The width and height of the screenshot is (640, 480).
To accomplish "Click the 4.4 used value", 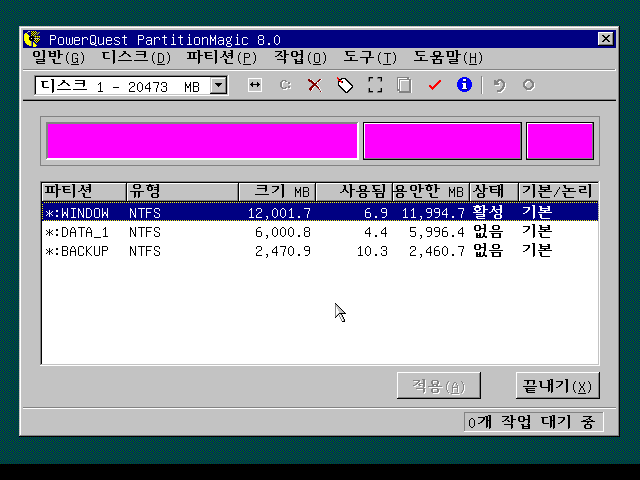I will click(376, 232).
